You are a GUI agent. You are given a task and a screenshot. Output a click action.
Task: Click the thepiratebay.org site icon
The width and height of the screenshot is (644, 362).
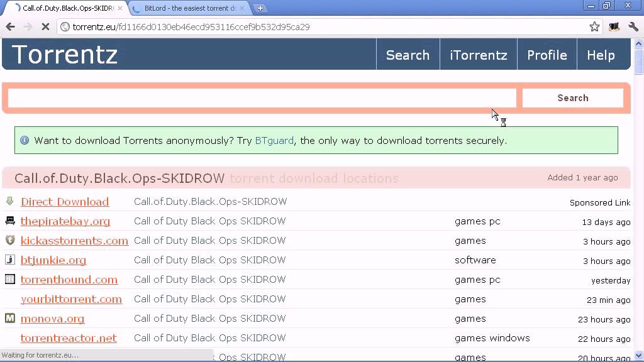[x=10, y=221]
